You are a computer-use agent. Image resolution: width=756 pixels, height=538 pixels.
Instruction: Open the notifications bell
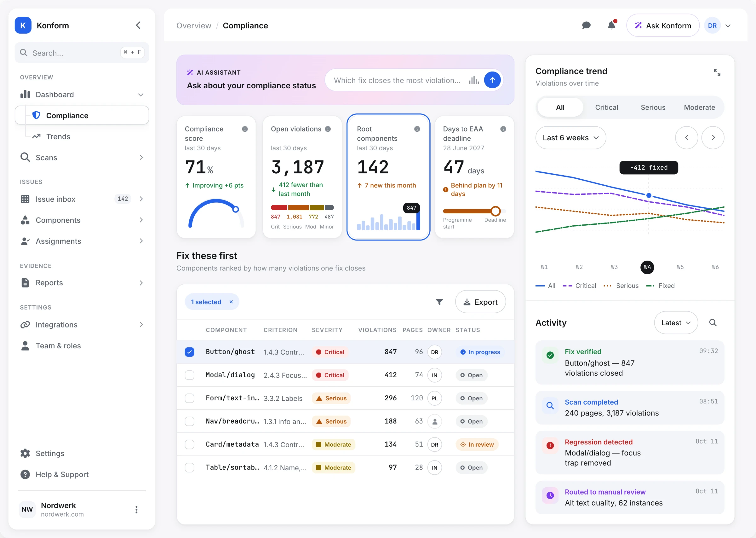[x=612, y=25]
